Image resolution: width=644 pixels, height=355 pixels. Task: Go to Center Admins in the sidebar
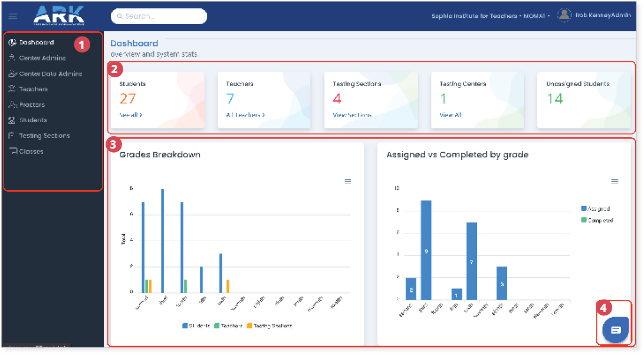point(42,58)
